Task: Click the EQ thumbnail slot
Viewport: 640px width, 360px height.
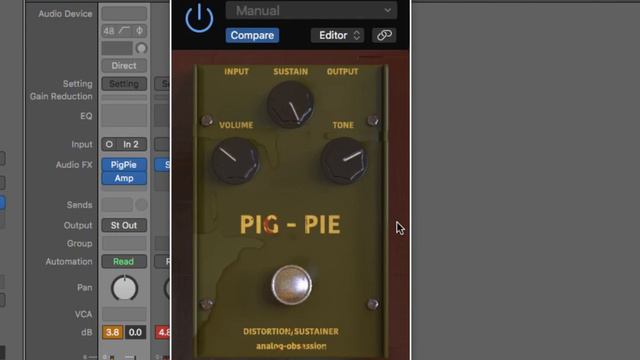Action: point(124,115)
